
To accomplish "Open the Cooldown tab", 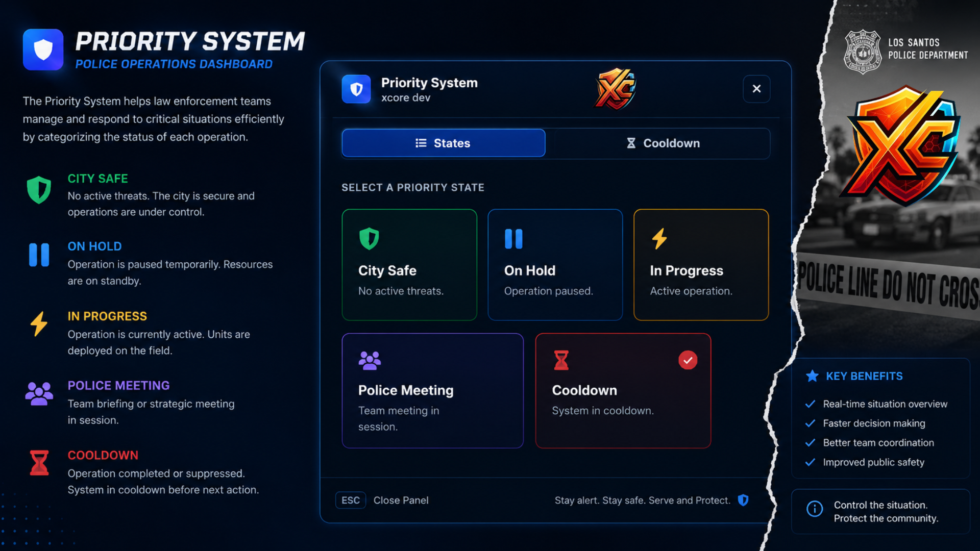I will coord(663,143).
